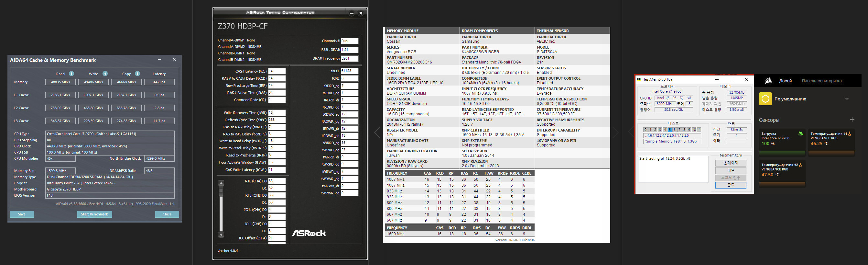Click thermometer icon on sensor #1 card
Image resolution: width=868 pixels, height=265 pixels.
click(850, 134)
